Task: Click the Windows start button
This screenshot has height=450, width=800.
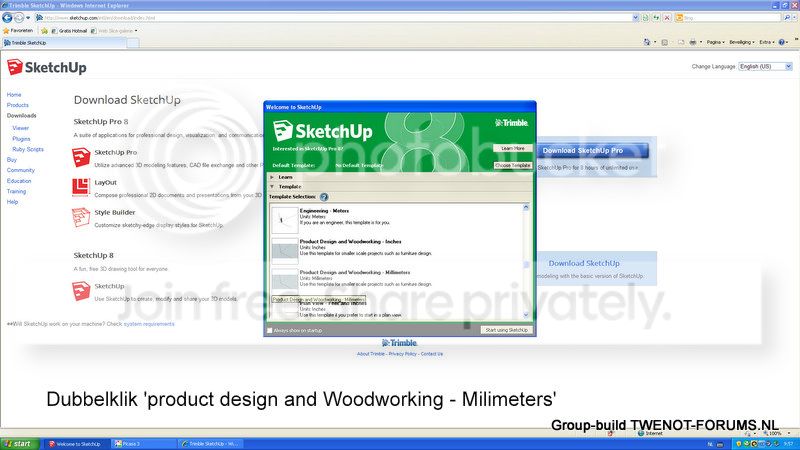Action: (x=19, y=444)
